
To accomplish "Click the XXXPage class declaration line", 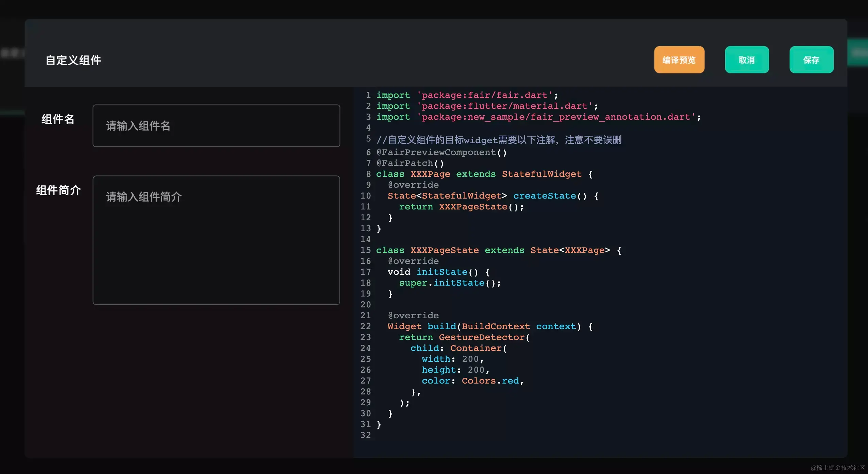I will coord(484,174).
